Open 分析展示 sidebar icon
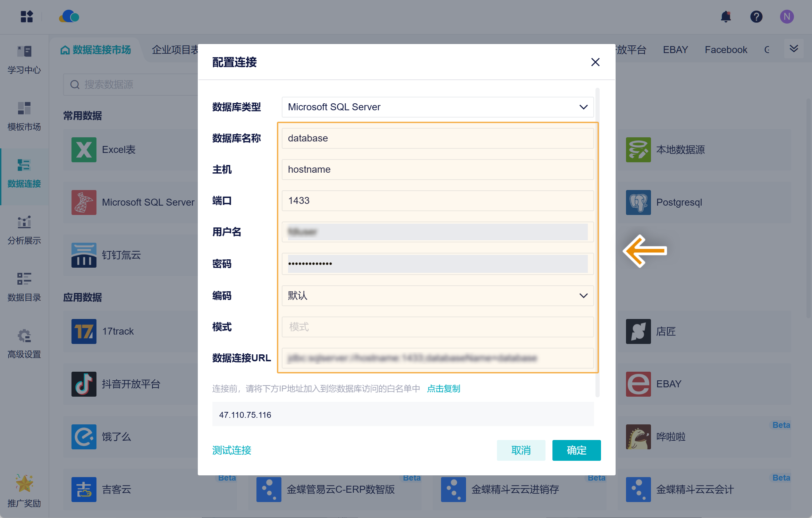 tap(24, 230)
